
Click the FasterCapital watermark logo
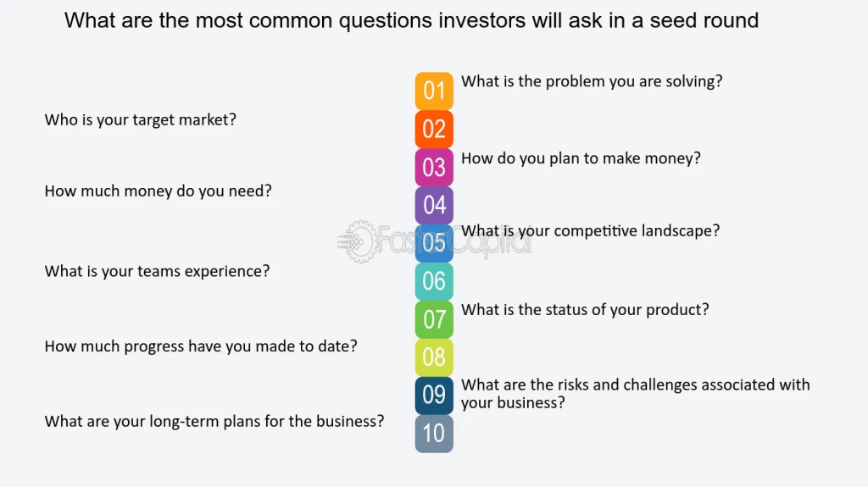coord(360,241)
